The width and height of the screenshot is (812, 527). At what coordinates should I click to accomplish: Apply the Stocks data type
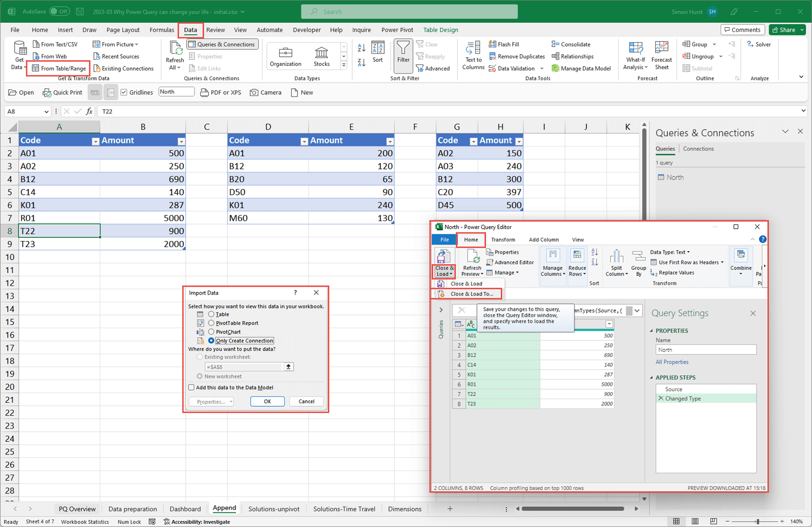coord(321,56)
